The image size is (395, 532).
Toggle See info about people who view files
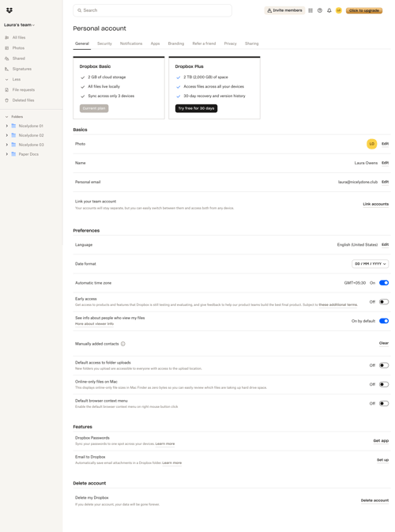tap(384, 321)
